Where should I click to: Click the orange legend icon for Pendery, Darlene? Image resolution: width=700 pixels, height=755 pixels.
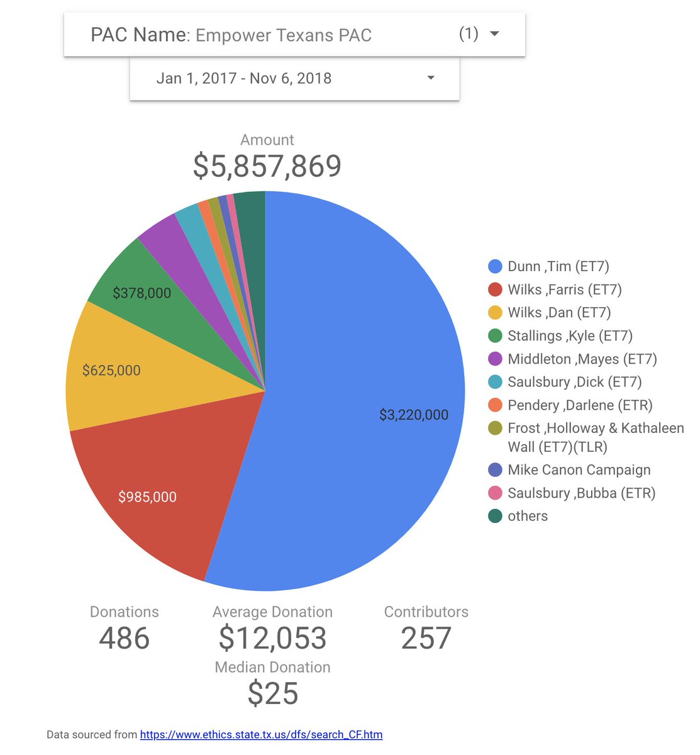(x=496, y=405)
